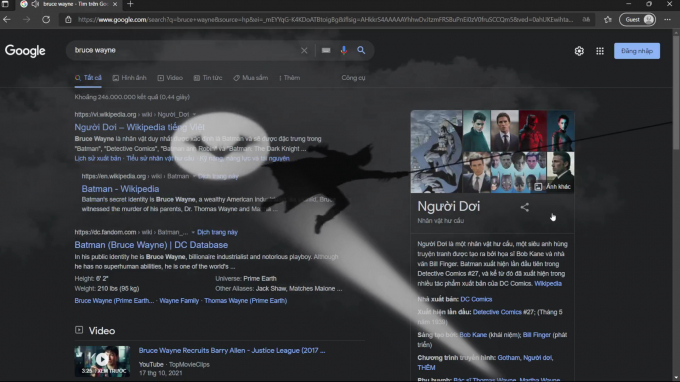Viewport: 680px width, 382px height.
Task: Open the on-screen keyboard icon
Action: (326, 50)
